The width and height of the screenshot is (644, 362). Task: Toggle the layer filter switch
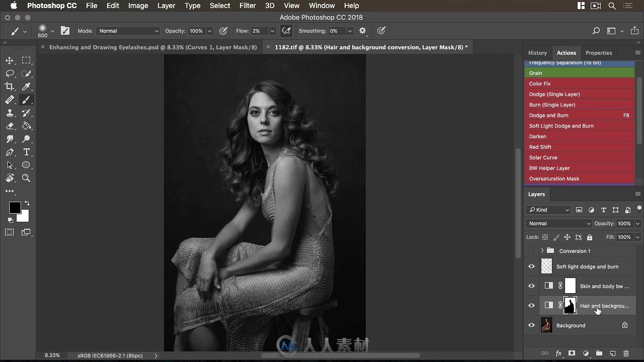coord(639,209)
